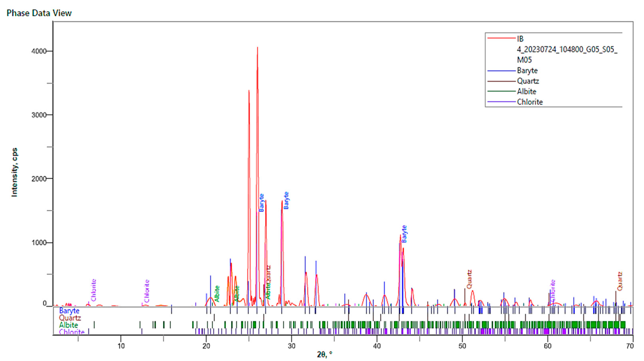
Task: Click the Chlorite label near 13 degrees
Action: tap(147, 291)
